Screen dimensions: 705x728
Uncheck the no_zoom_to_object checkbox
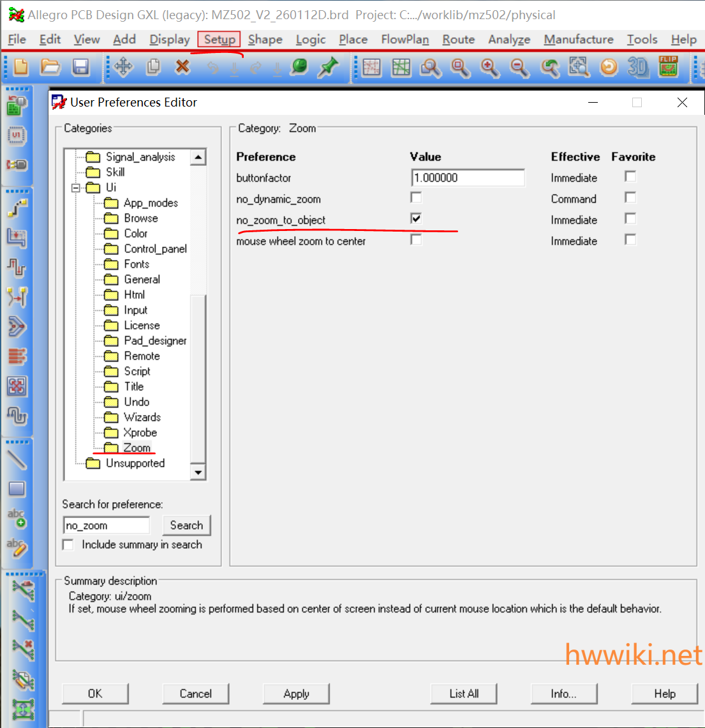tap(416, 219)
